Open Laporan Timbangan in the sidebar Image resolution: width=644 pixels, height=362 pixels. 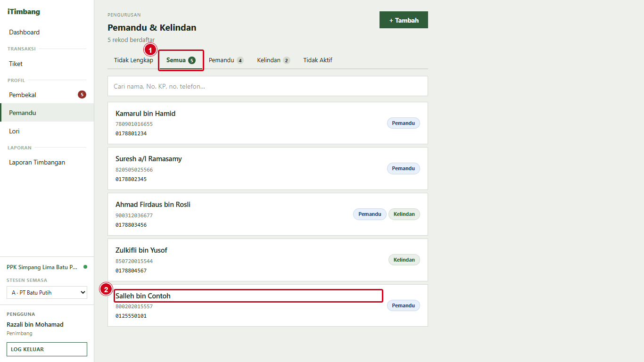47,162
